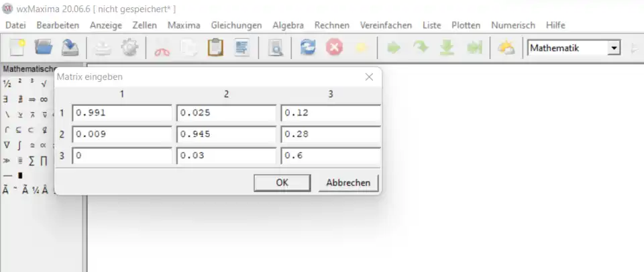Click the matrix field containing 0.945
644x272 pixels.
coord(226,134)
